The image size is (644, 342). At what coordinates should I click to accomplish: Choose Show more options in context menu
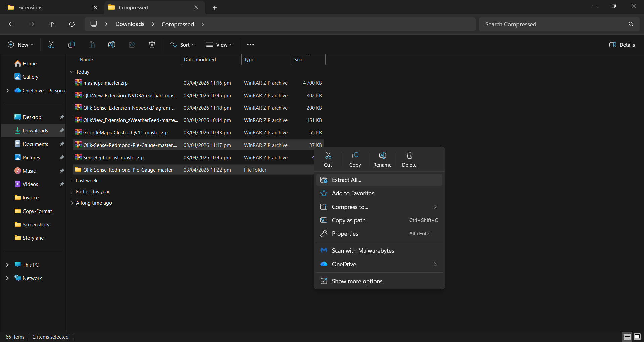coord(357,281)
